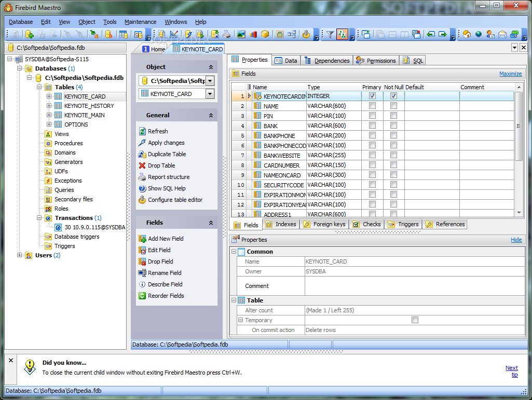
Task: Click the fields grid scroll up arrow
Action: [x=519, y=87]
